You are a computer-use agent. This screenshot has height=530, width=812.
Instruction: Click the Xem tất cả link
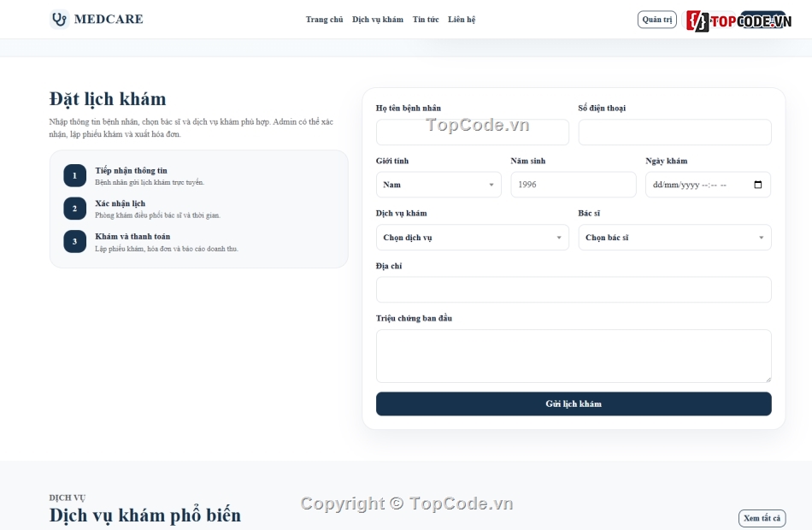762,518
